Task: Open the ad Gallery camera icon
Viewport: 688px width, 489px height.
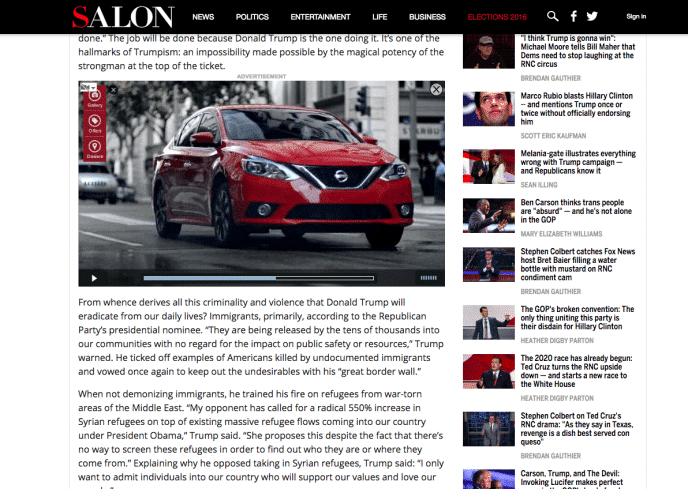Action: click(95, 98)
